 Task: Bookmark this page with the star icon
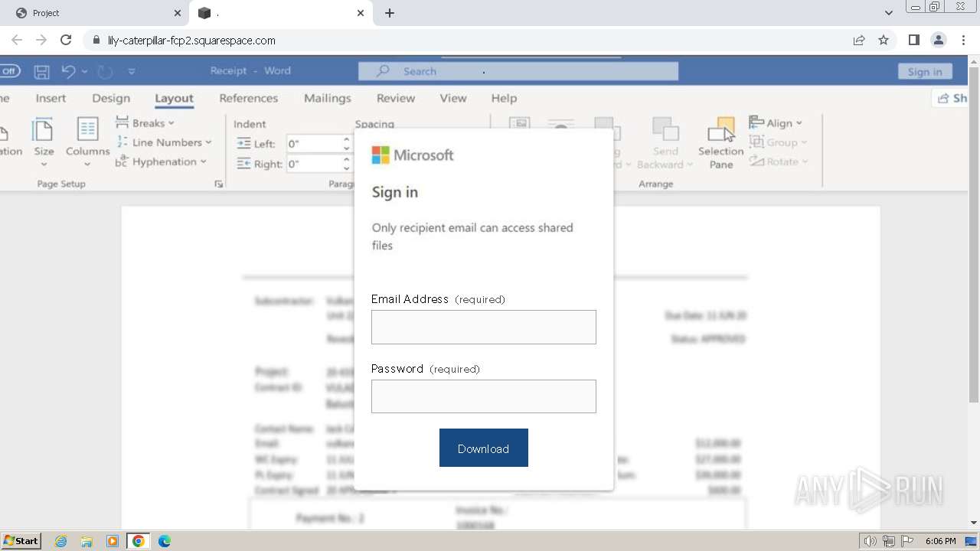tap(884, 41)
